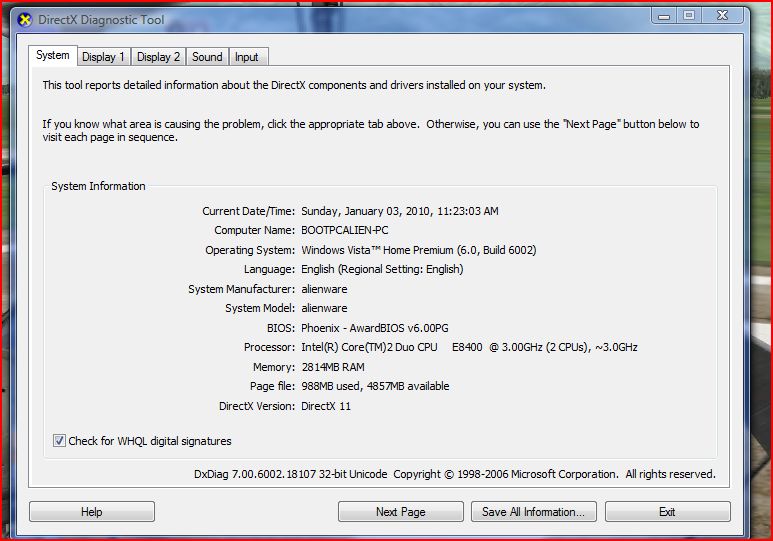Click the 'System Model:' label
Screen dimensions: 773x541
point(260,308)
